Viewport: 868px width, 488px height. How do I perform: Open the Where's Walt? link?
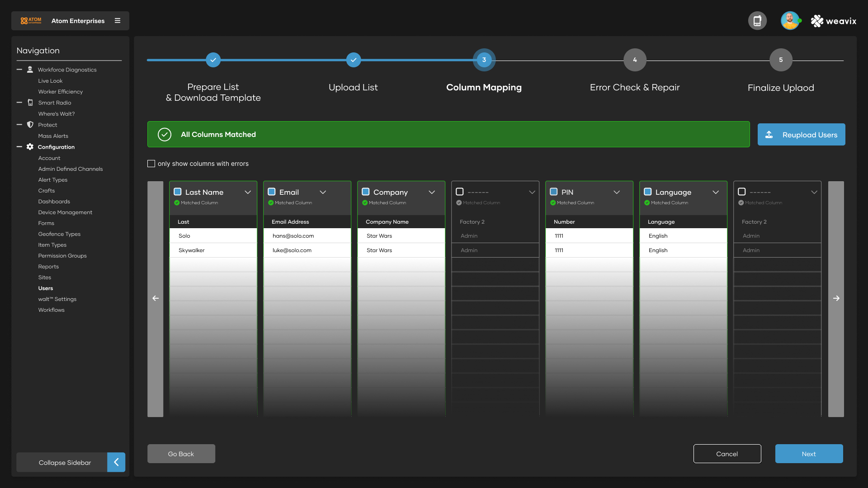coord(57,114)
